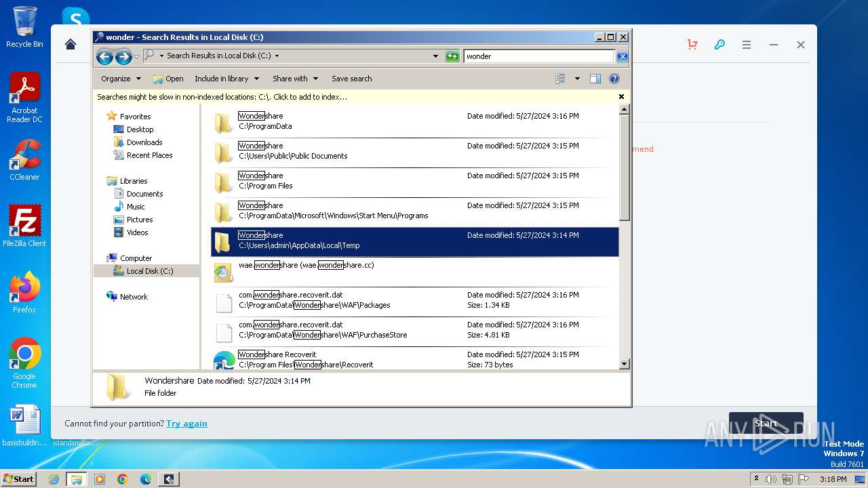Open the Videos library
Image resolution: width=868 pixels, height=488 pixels.
click(131, 232)
